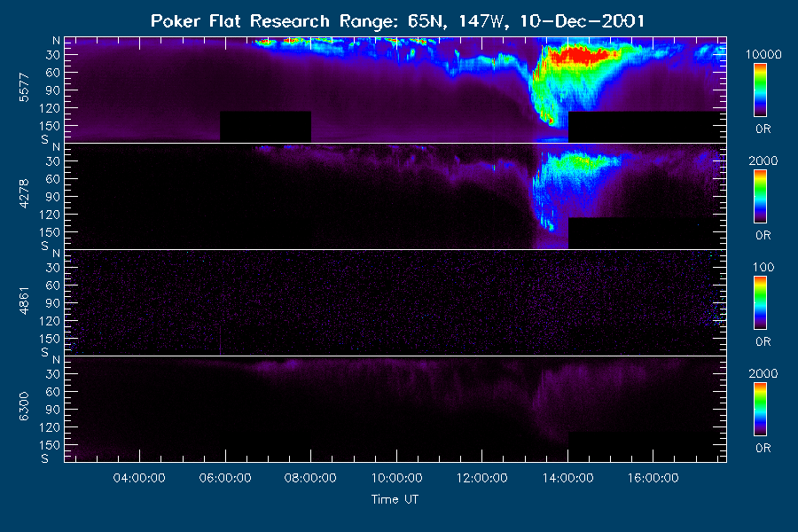Click the 0R label under 5577 color bar

click(763, 129)
